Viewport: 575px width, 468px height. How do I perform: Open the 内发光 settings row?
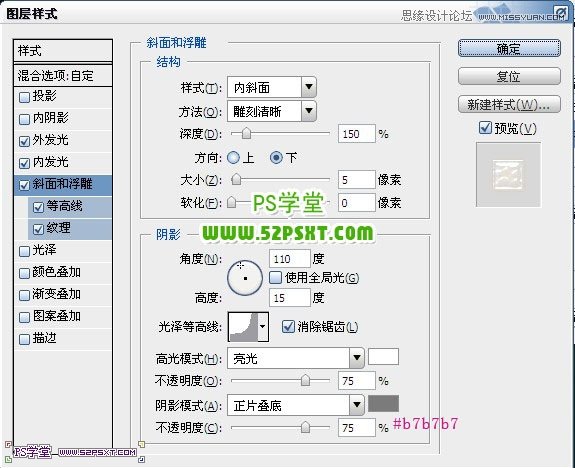63,163
